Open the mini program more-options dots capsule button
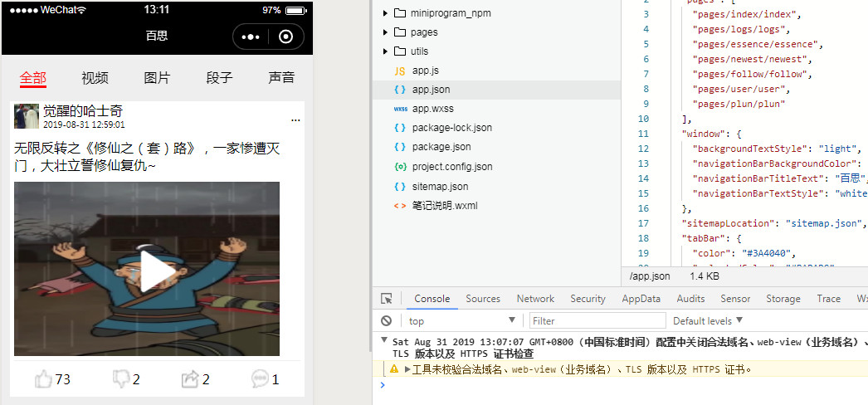The width and height of the screenshot is (868, 405). coord(251,37)
